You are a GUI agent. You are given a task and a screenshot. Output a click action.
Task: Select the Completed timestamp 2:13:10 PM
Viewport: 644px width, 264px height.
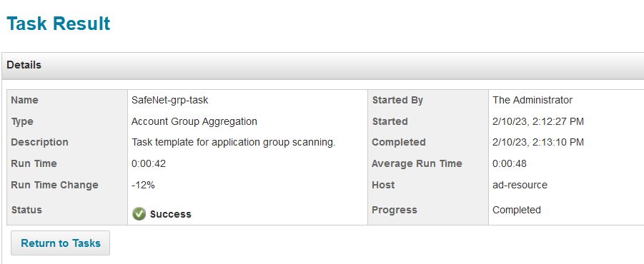click(x=538, y=142)
